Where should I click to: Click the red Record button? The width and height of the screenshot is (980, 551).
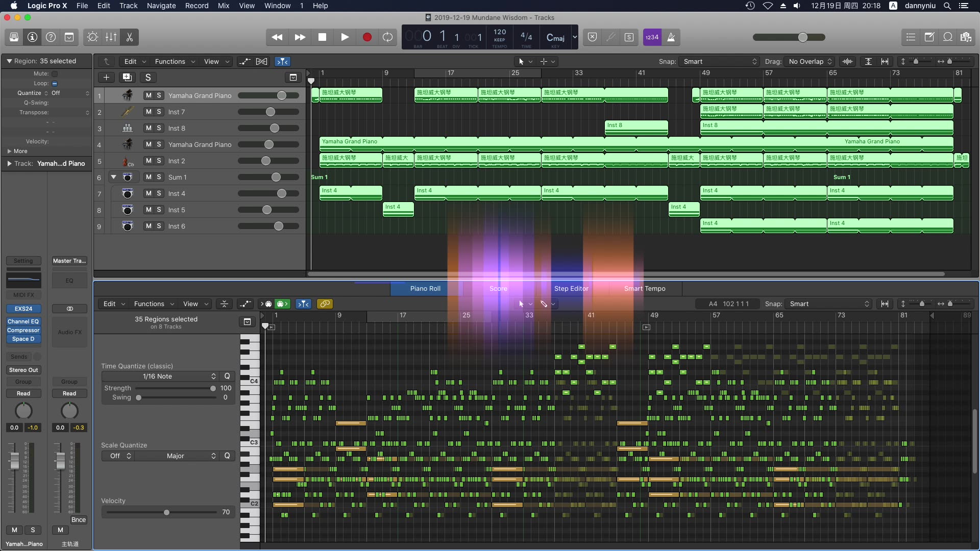coord(367,37)
